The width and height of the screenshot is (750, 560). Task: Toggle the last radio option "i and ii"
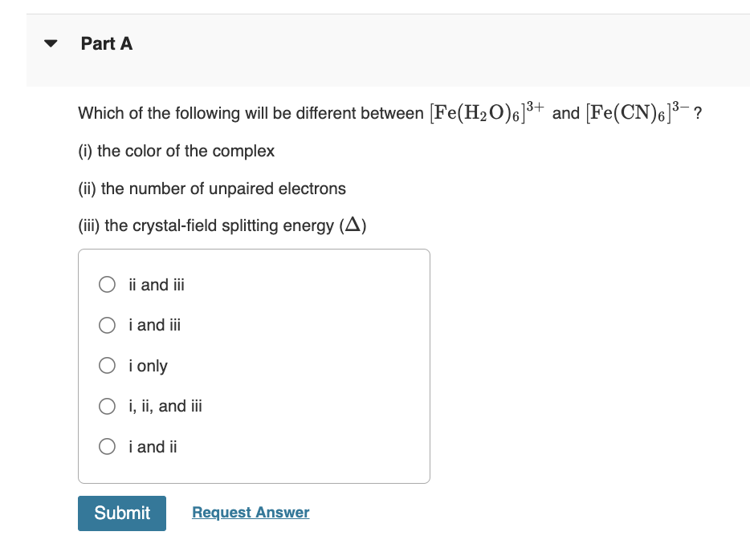pos(107,447)
